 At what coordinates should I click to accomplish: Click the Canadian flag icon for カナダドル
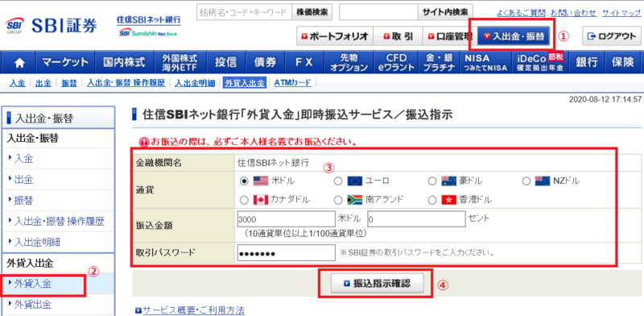click(260, 200)
